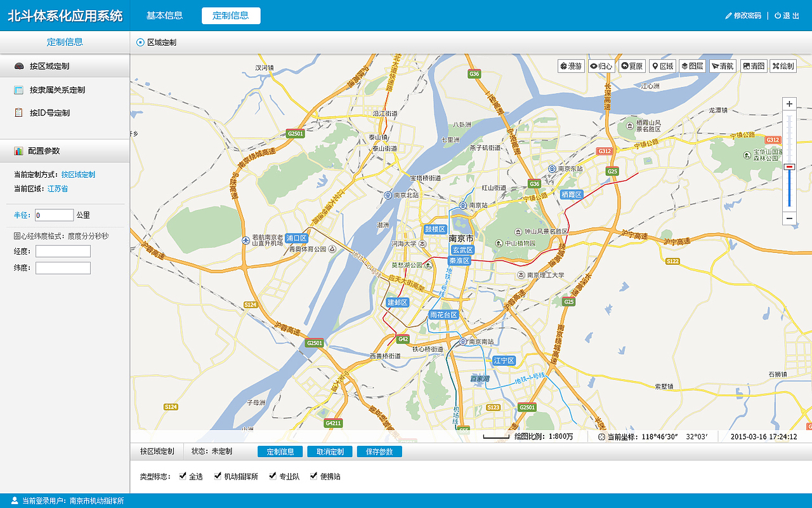Screen dimensions: 812x508
Task: Click the airport icon near 若航南京老山直升机场
Action: pyautogui.click(x=246, y=239)
